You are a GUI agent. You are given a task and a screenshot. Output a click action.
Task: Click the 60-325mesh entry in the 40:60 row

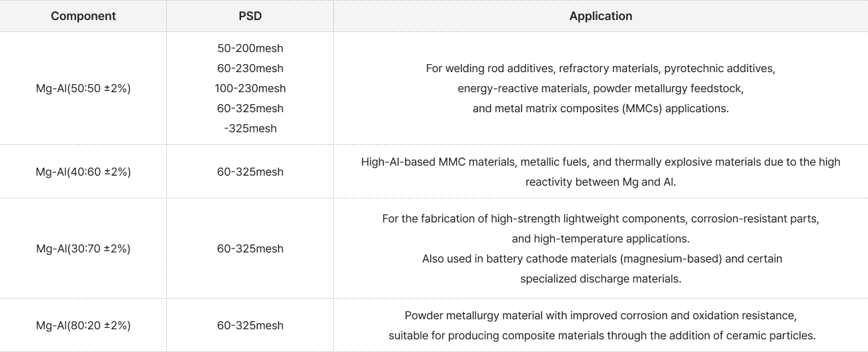pos(250,172)
